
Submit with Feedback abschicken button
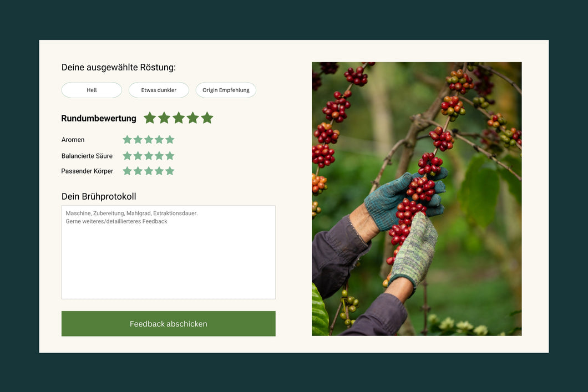point(169,323)
